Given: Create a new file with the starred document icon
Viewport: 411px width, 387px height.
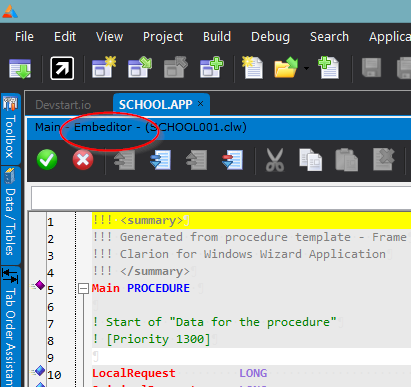Looking at the screenshot, I should coord(252,68).
